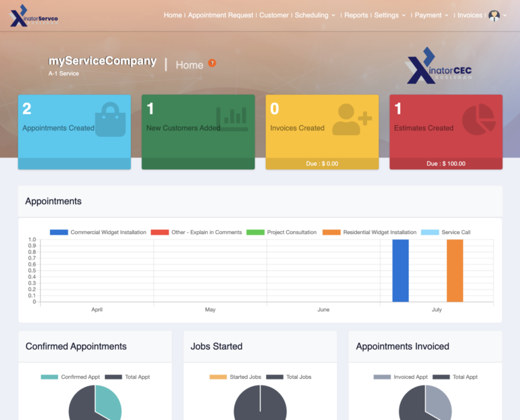Click the pie chart icon on Estimates card

point(479,119)
